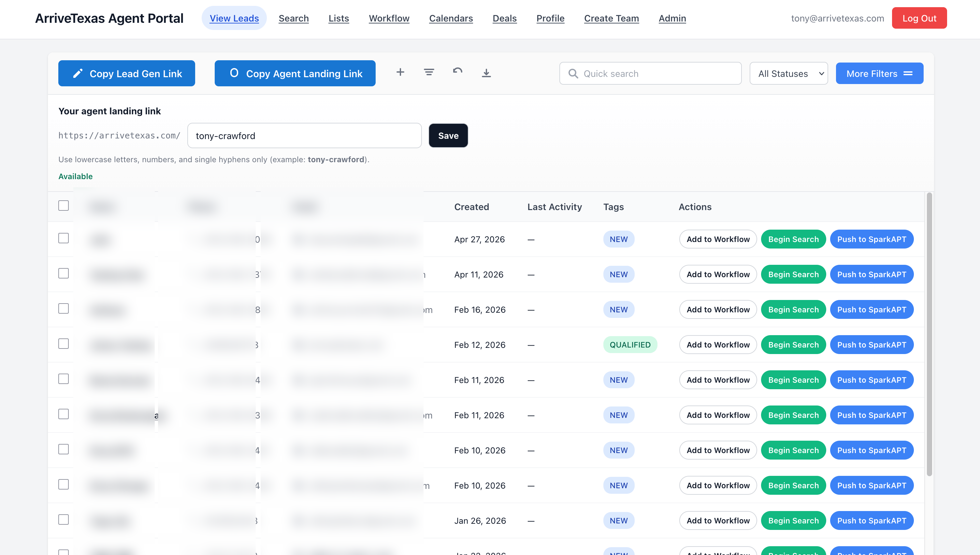Open the Profile page
This screenshot has height=555, width=980.
(x=550, y=18)
